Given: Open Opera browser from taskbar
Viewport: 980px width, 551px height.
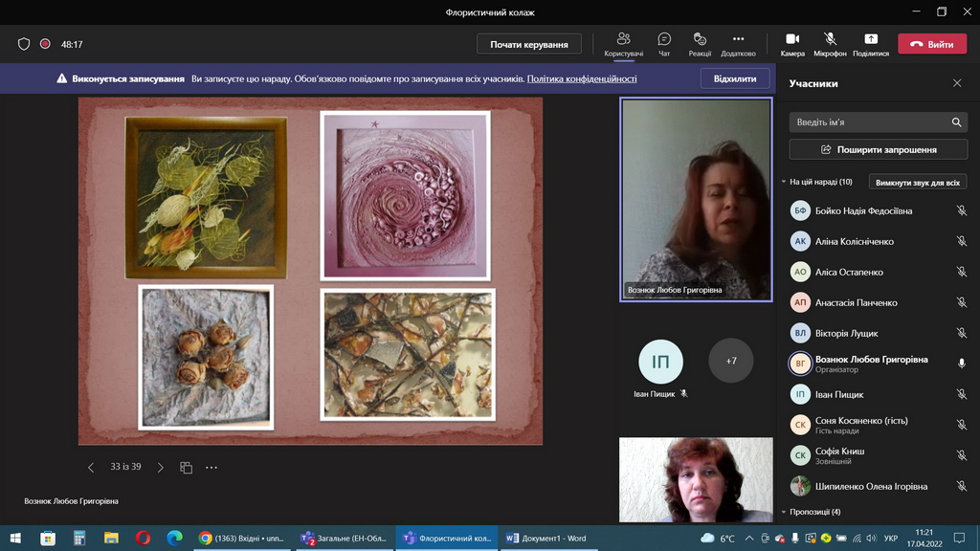Looking at the screenshot, I should pos(143,538).
